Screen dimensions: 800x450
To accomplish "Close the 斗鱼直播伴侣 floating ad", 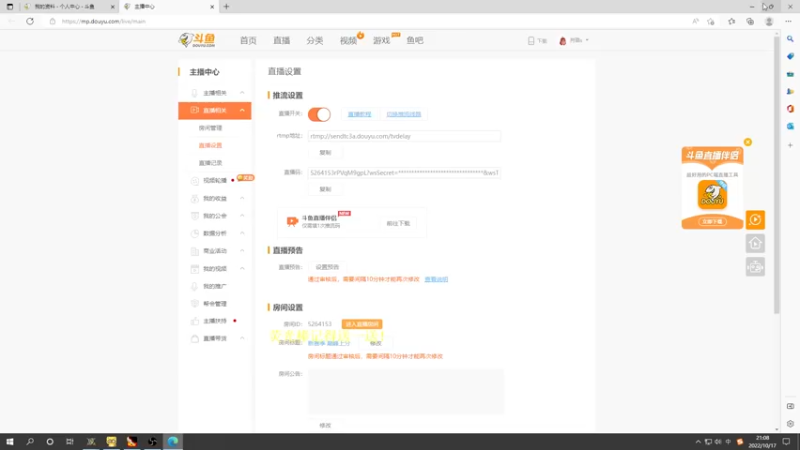I will pos(747,142).
